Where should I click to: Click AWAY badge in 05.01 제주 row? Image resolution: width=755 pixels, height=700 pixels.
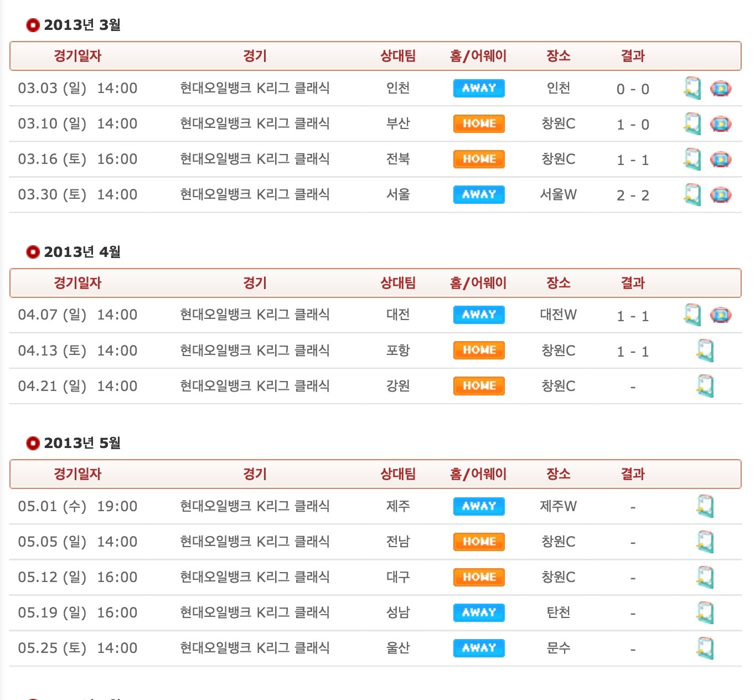(479, 506)
